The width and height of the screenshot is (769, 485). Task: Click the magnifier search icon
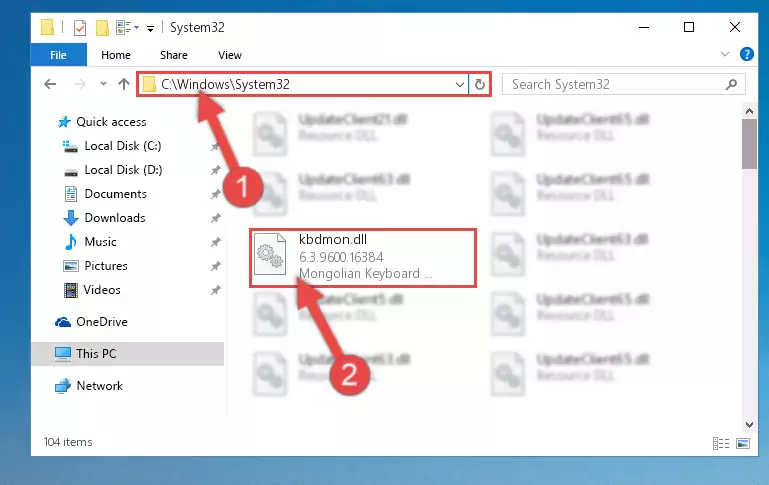click(731, 84)
